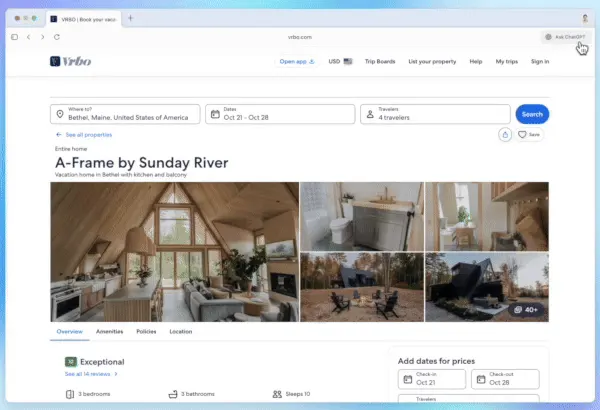Open the fire pit chairs photo
The height and width of the screenshot is (410, 600).
tap(362, 287)
